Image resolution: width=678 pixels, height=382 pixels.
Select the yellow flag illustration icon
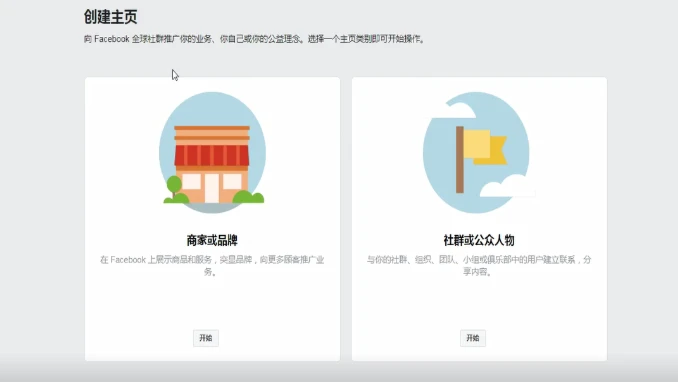[479, 152]
